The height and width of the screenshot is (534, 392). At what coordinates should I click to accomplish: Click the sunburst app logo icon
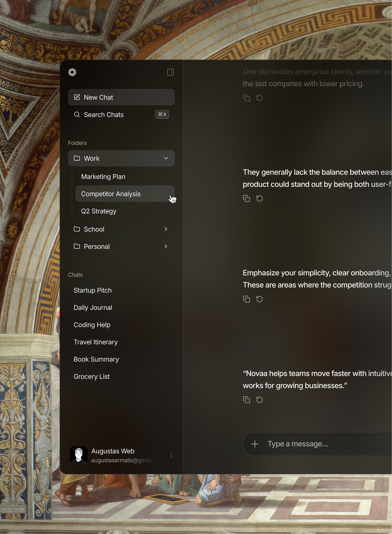(72, 72)
